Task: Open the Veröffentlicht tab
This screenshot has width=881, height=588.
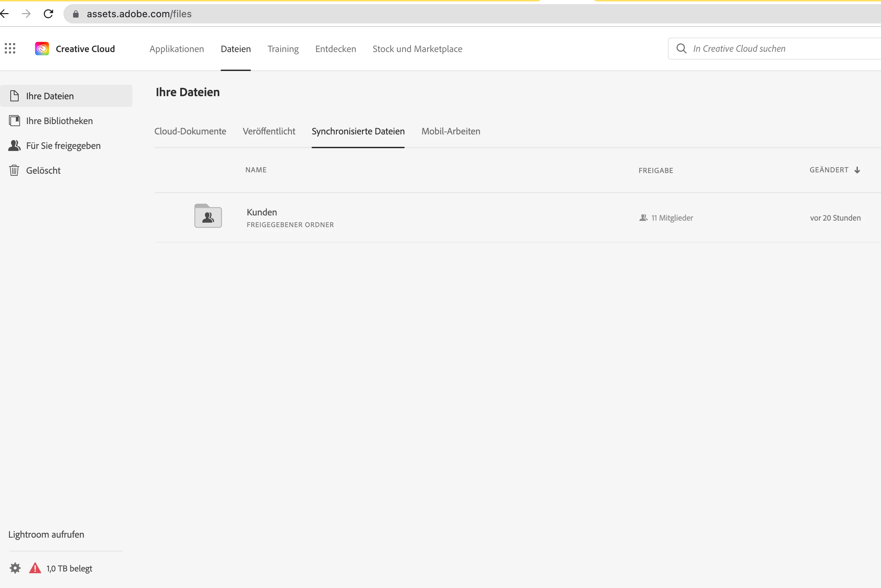Action: point(269,131)
